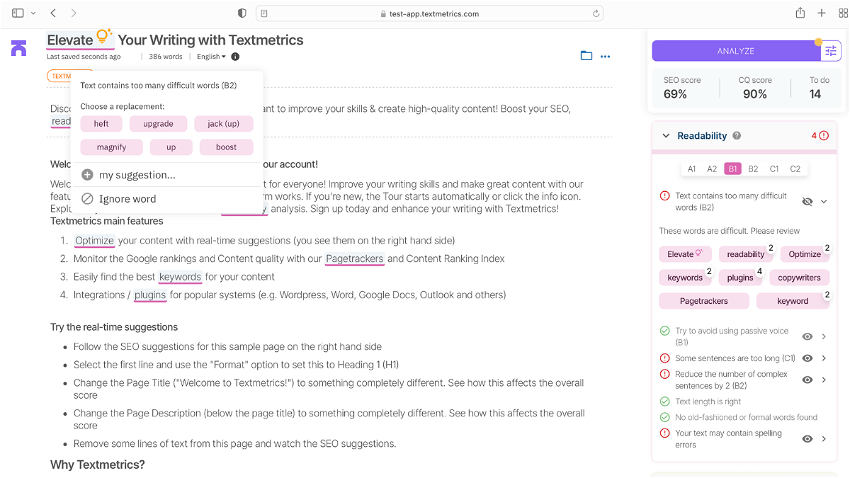The image size is (850, 478).
Task: Open the Share icon in Safari
Action: pyautogui.click(x=800, y=13)
